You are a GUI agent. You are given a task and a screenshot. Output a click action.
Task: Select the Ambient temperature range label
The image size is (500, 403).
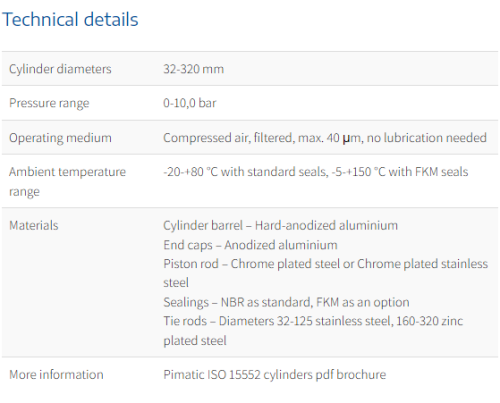coord(67,182)
